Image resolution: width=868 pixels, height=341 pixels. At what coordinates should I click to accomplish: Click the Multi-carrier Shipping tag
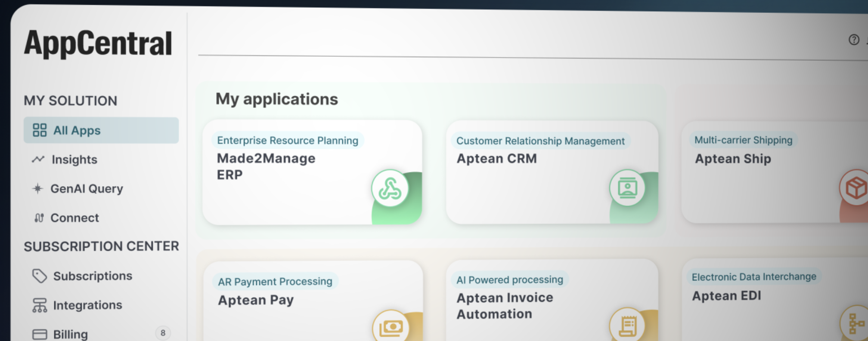tap(743, 140)
